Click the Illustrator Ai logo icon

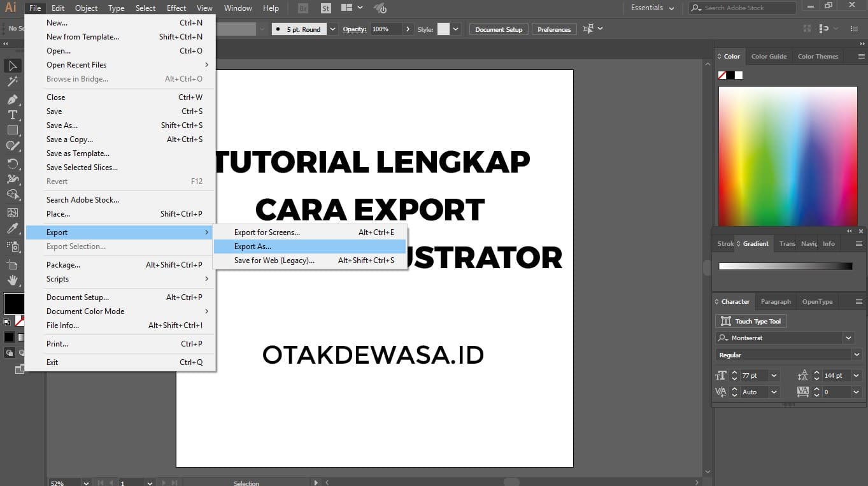coord(11,8)
